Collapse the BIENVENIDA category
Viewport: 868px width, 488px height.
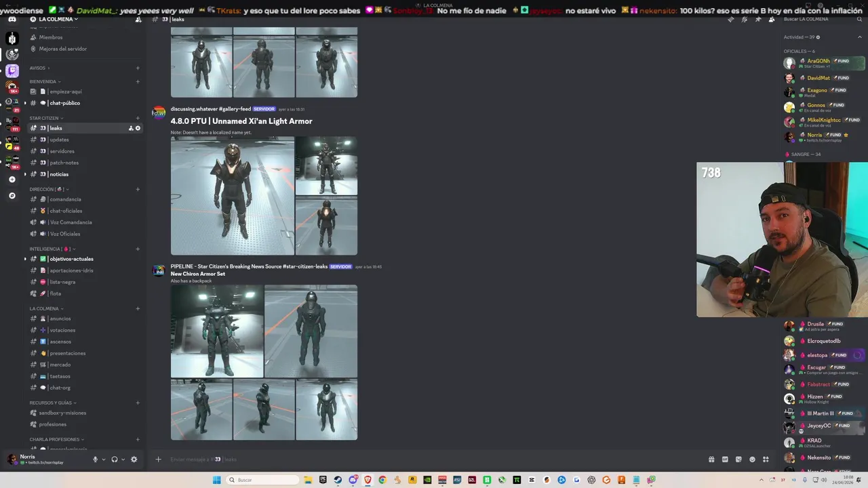pos(45,81)
